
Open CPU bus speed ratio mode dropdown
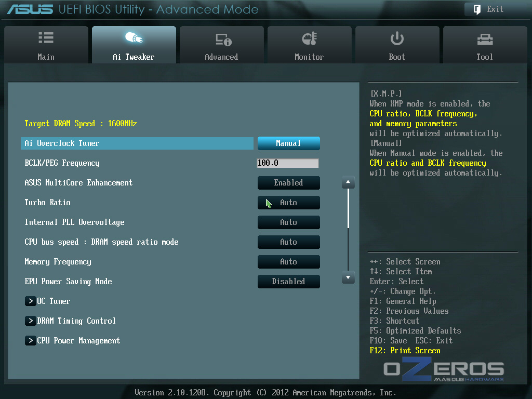click(x=288, y=242)
